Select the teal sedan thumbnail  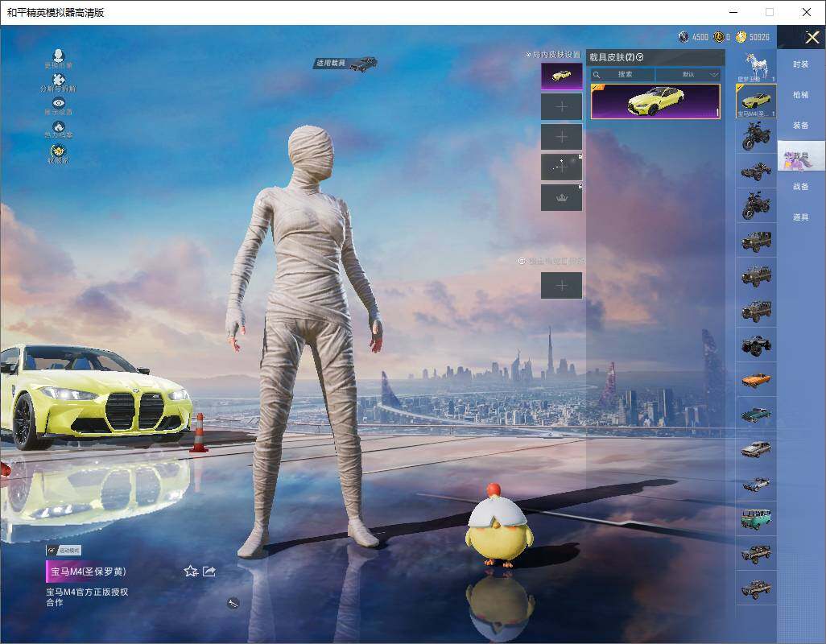pyautogui.click(x=756, y=415)
